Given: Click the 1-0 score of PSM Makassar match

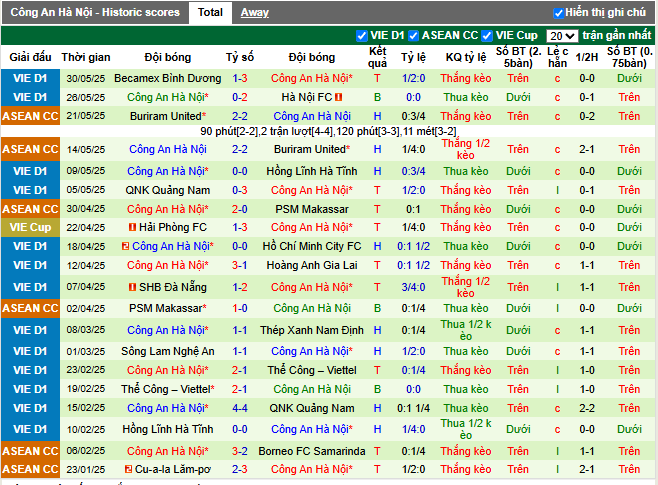Looking at the screenshot, I should 240,308.
